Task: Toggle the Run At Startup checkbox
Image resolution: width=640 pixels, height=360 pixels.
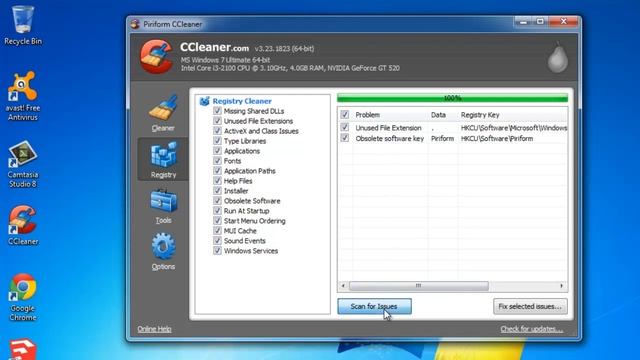Action: (x=217, y=211)
